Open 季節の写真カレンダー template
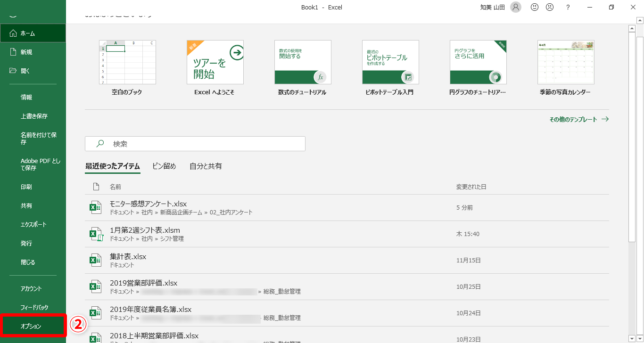This screenshot has width=644, height=343. [x=565, y=68]
